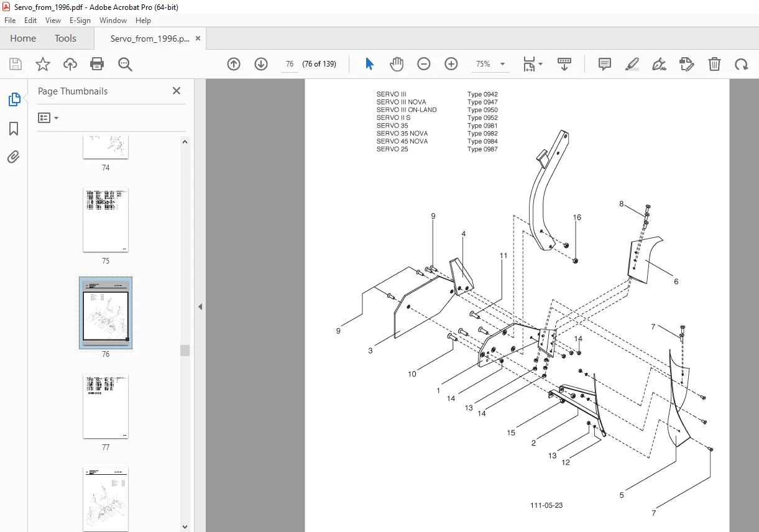
Task: Select page 75 thumbnail
Action: pyautogui.click(x=106, y=220)
